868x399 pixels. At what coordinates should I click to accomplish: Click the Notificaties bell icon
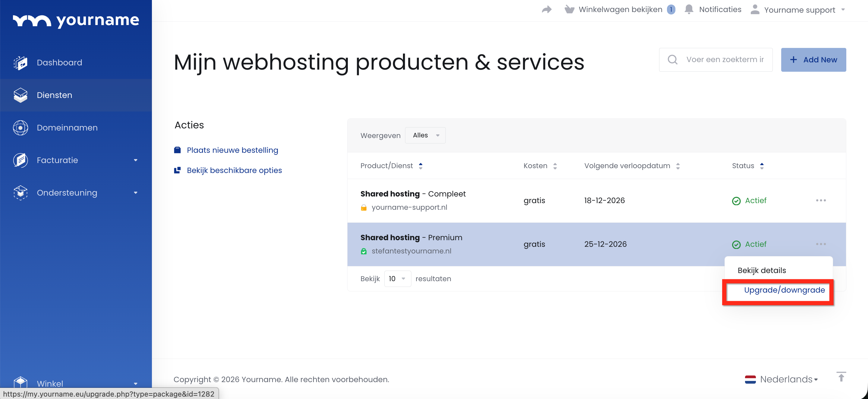689,9
